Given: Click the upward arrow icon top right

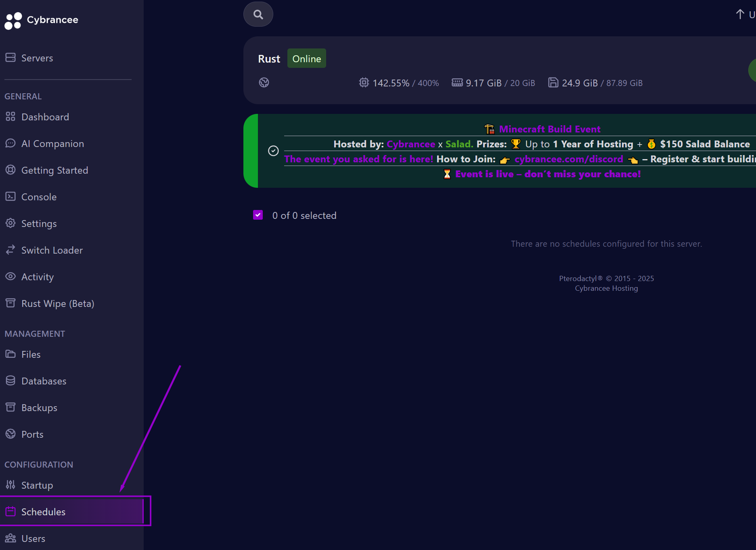Looking at the screenshot, I should coord(739,15).
